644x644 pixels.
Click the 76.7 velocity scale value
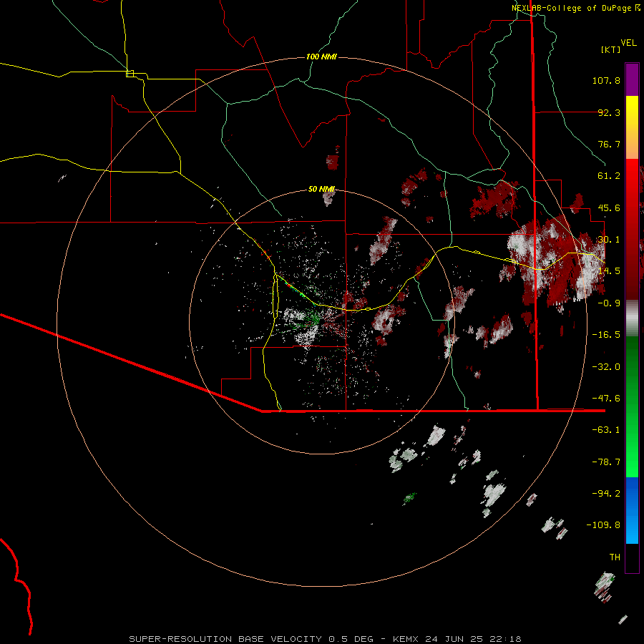pos(609,144)
